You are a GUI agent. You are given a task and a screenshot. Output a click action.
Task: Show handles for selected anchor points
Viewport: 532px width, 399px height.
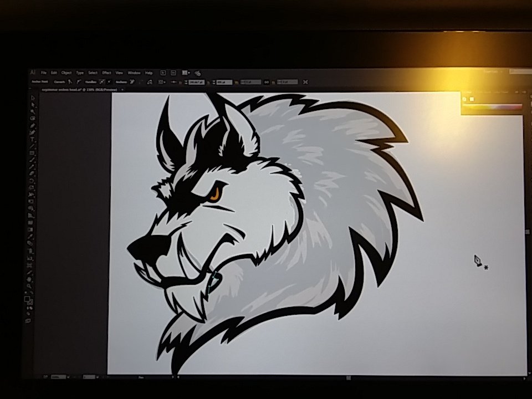pyautogui.click(x=102, y=82)
